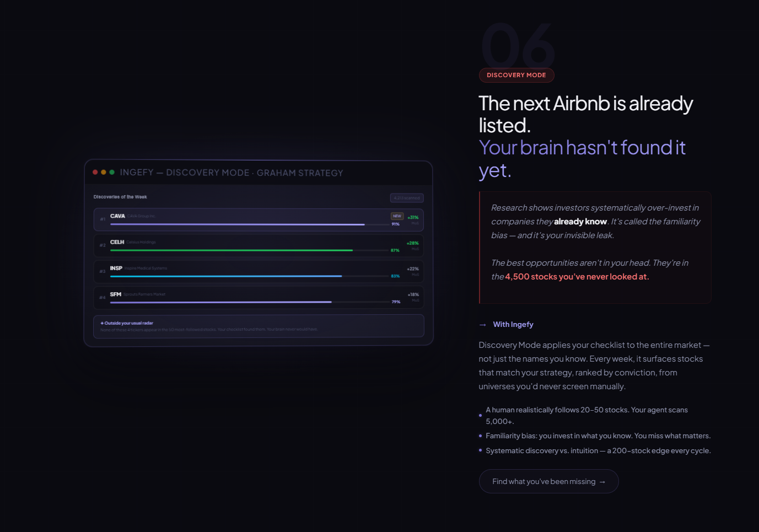Click the SFM 79% conviction bar
759x532 pixels.
pos(221,302)
